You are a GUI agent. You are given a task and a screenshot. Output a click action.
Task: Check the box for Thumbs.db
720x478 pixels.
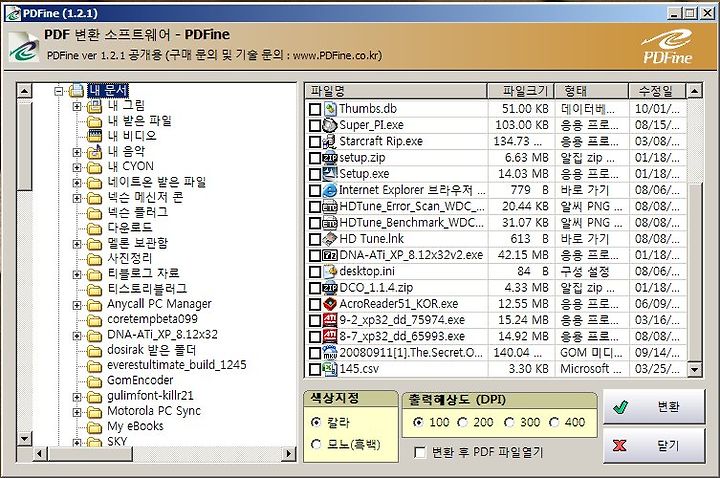[315, 109]
